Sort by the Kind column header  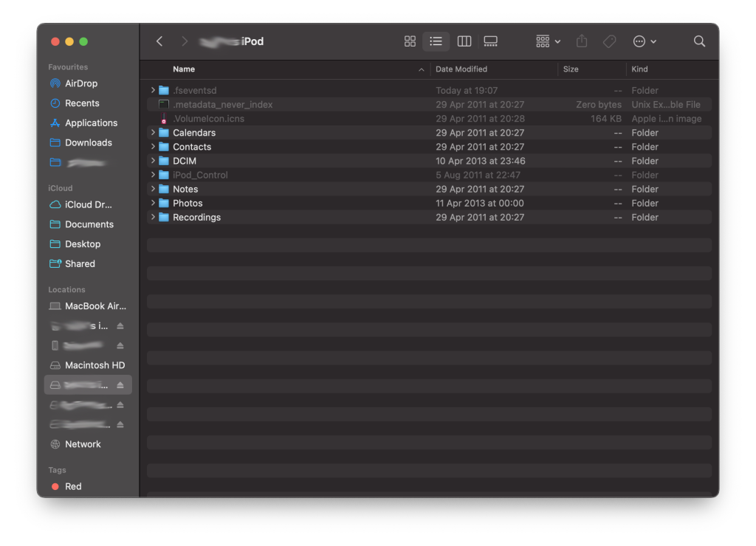pyautogui.click(x=640, y=69)
